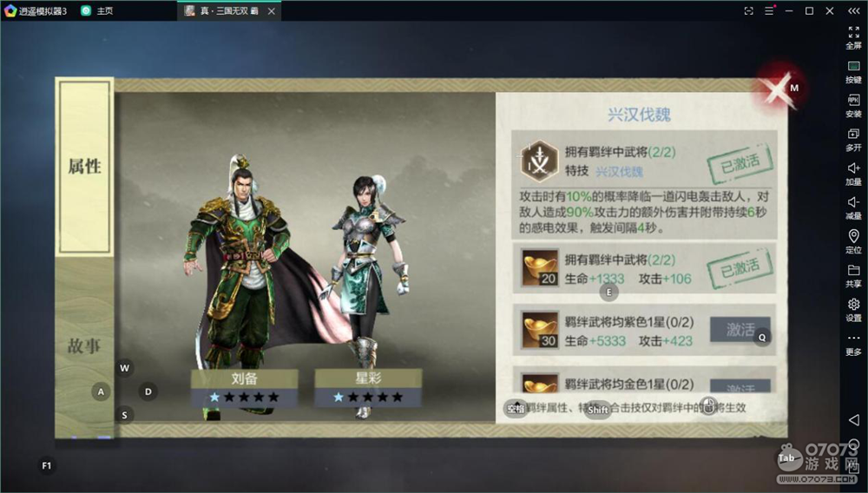868x493 pixels.
Task: Activate the purple 1-star bond (激活)
Action: click(740, 330)
